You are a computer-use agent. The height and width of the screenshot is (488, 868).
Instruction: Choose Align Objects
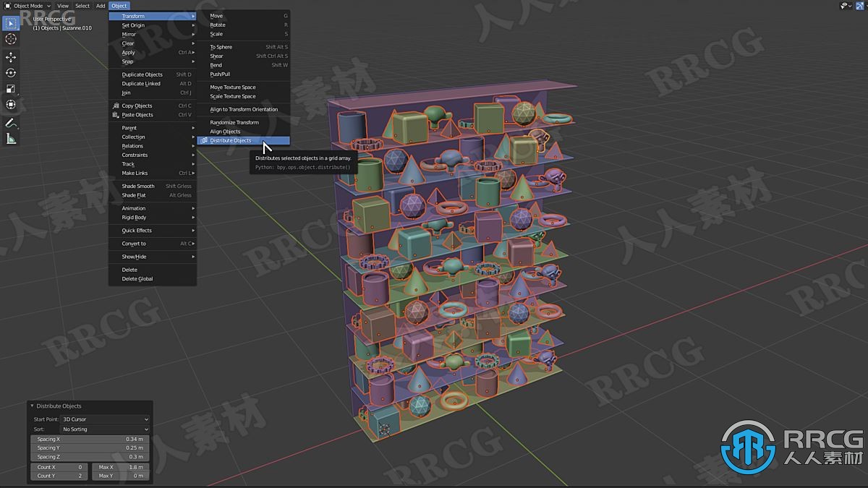pyautogui.click(x=244, y=132)
